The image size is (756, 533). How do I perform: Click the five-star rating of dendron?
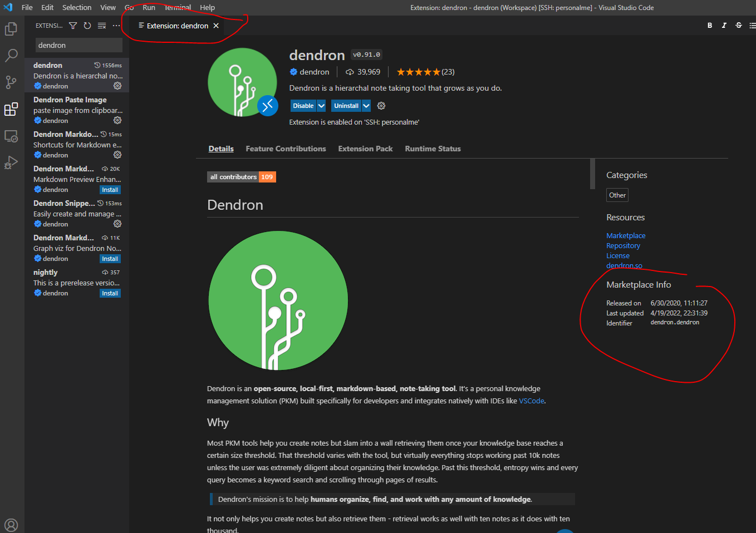coord(418,72)
